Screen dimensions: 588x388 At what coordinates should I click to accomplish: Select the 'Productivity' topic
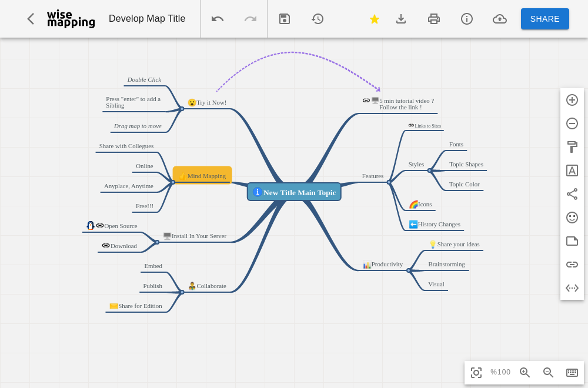383,265
